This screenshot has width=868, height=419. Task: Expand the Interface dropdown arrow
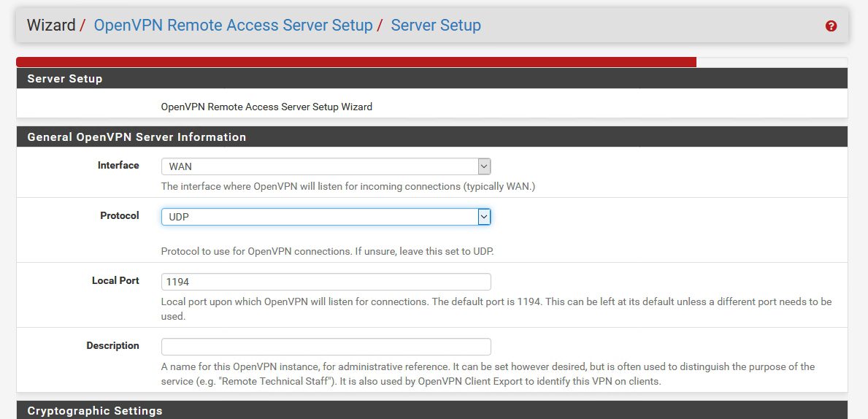tap(484, 166)
